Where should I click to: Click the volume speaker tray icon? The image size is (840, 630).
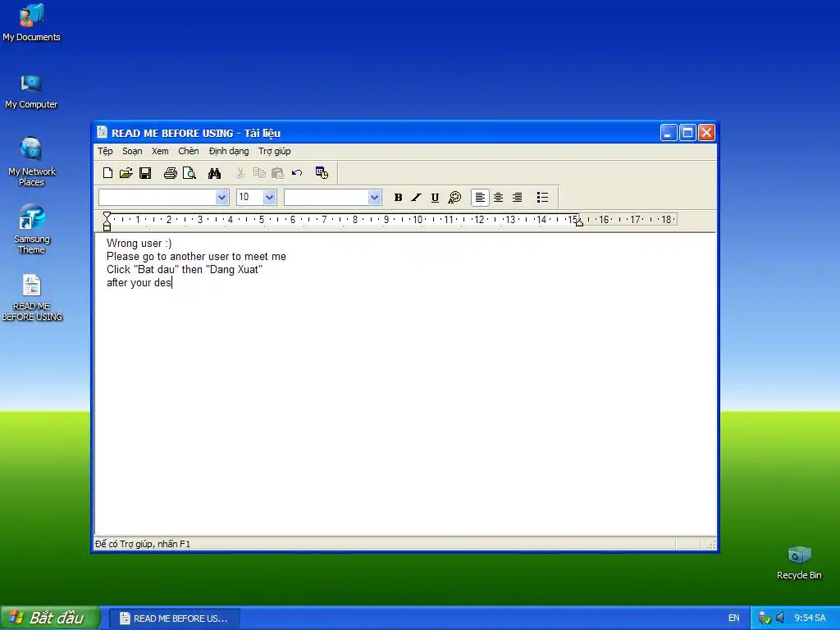pos(780,618)
